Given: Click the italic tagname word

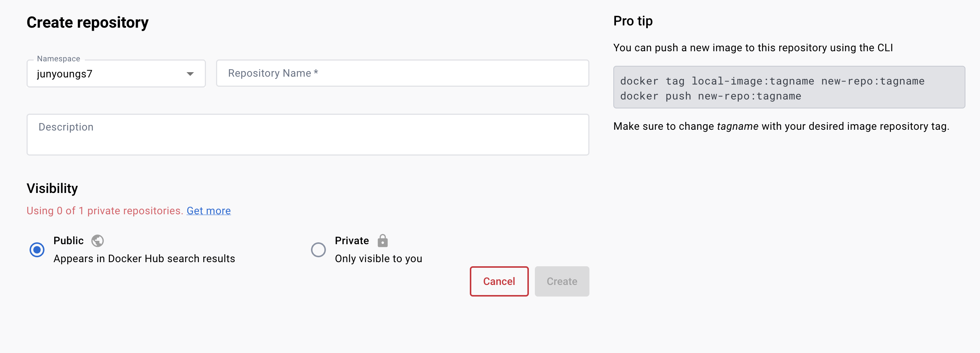Looking at the screenshot, I should (x=737, y=126).
